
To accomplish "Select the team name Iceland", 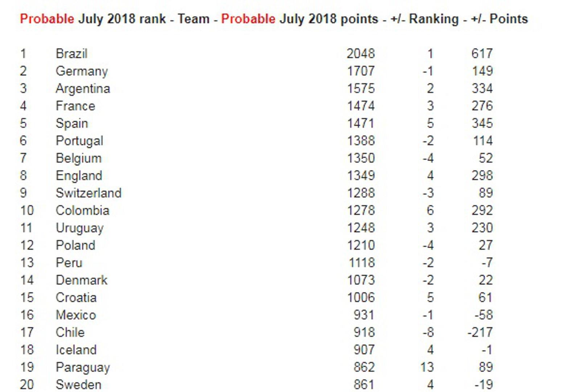I will [76, 350].
